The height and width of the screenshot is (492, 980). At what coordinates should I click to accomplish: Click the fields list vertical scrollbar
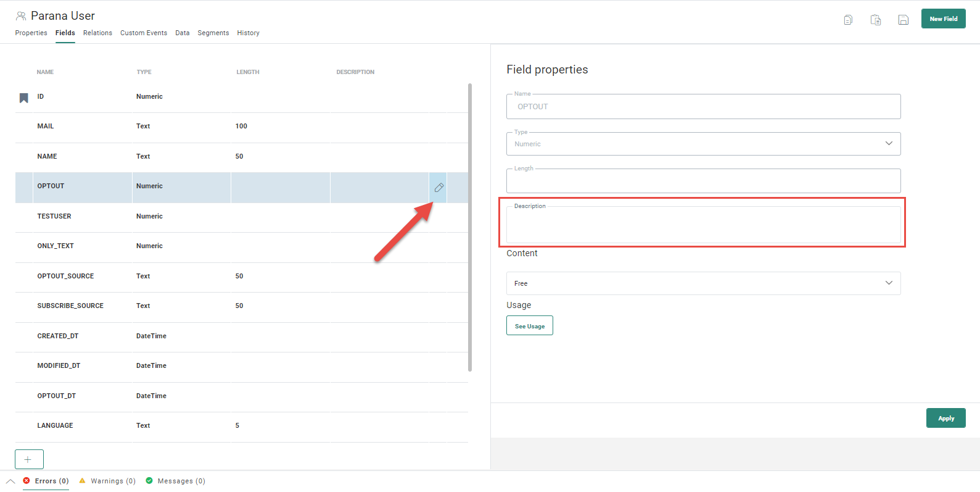coord(470,227)
